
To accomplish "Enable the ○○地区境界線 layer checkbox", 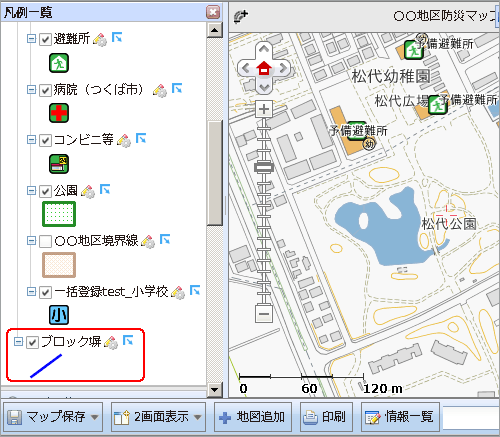I will point(45,241).
